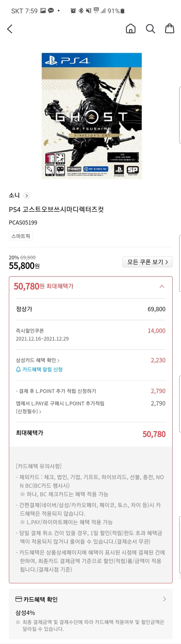Image resolution: width=181 pixels, height=644 pixels.
Task: Tap 카드혜택 알림 신청 link
Action: pos(43,369)
